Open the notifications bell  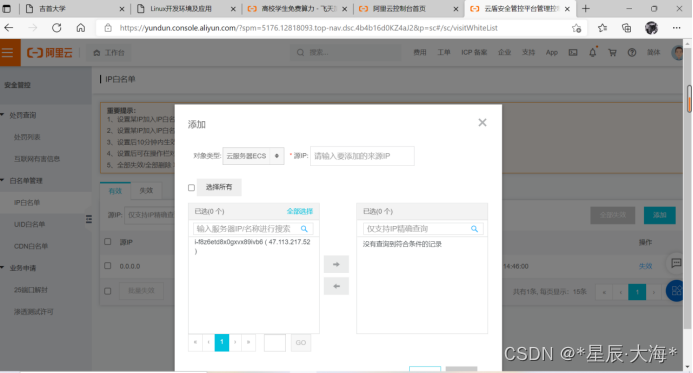[593, 53]
